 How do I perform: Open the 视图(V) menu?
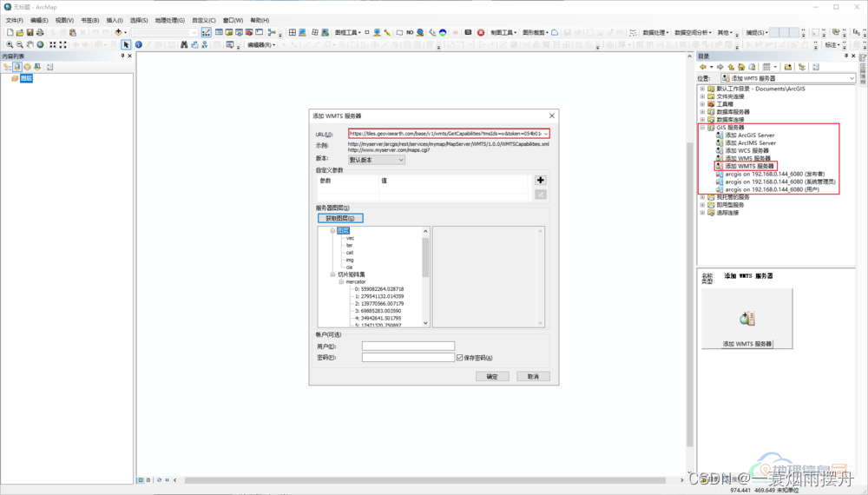pyautogui.click(x=64, y=21)
